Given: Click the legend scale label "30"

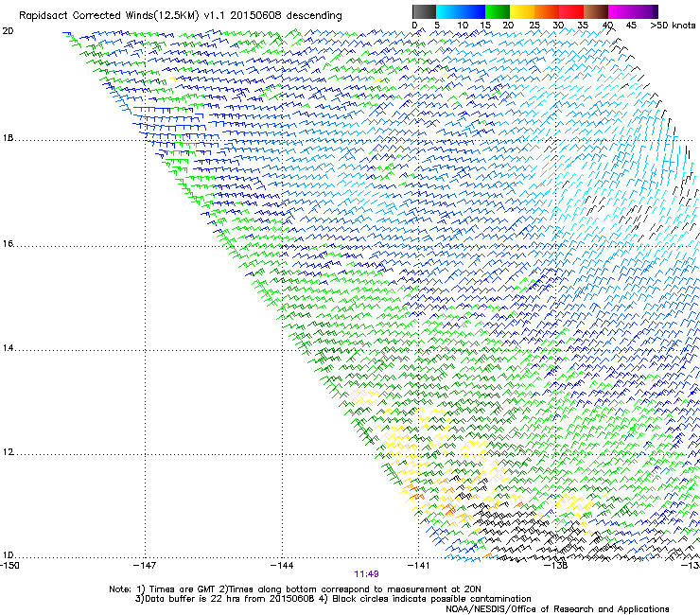Looking at the screenshot, I should [558, 26].
